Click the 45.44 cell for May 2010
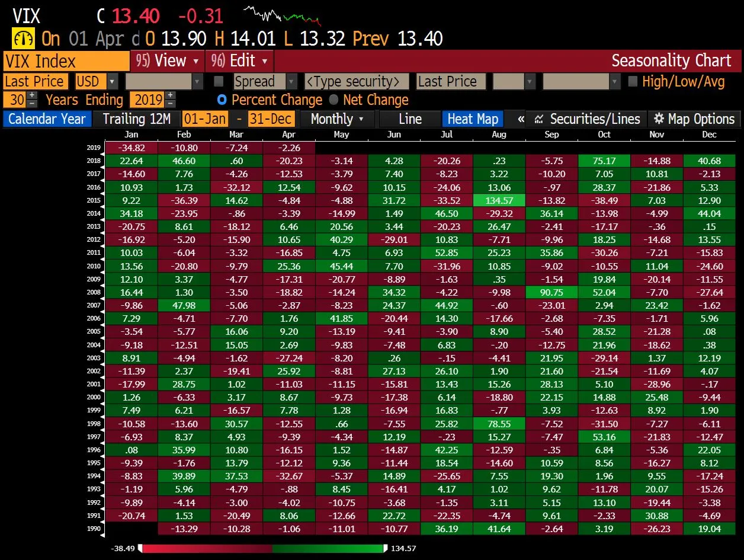This screenshot has height=560, width=744. click(342, 266)
